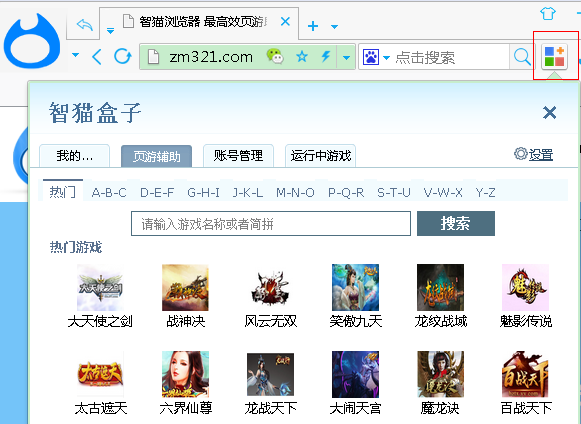Click the magnifier search icon
Image resolution: width=581 pixels, height=424 pixels.
[x=522, y=57]
